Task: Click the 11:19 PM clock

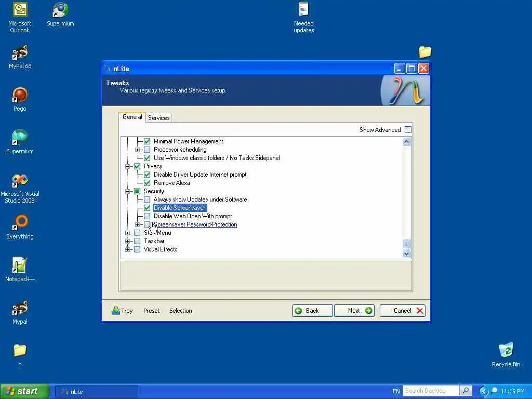Action: [x=513, y=391]
